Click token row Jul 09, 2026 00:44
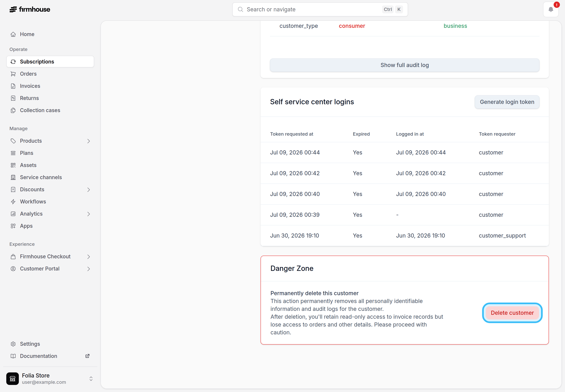565x392 pixels. [405, 152]
